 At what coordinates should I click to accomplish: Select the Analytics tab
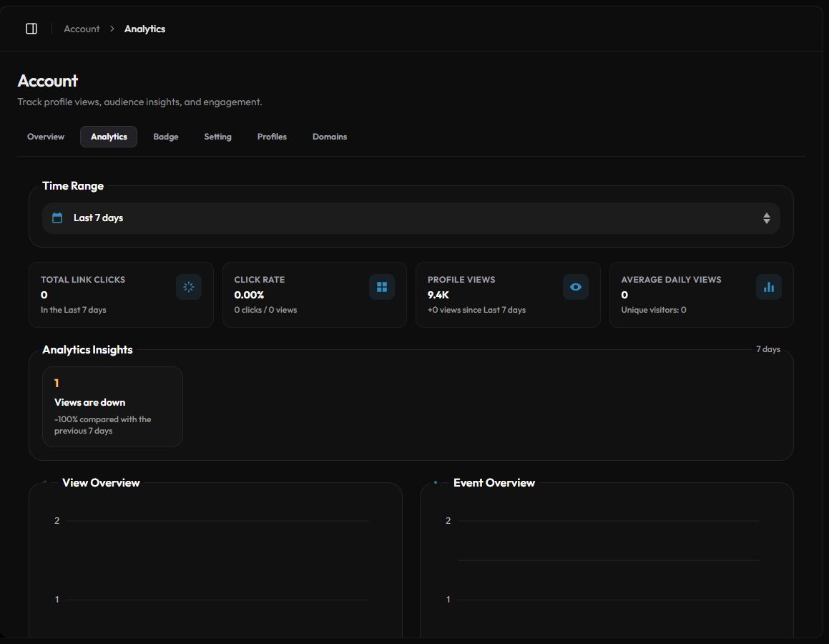coord(109,137)
